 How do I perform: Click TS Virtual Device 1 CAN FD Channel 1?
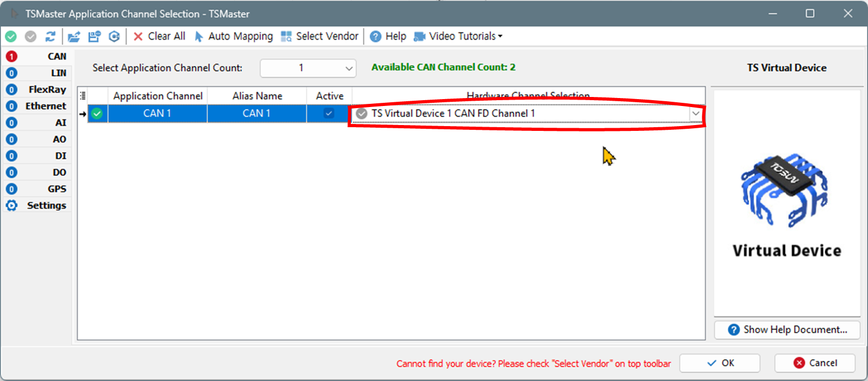[x=453, y=113]
